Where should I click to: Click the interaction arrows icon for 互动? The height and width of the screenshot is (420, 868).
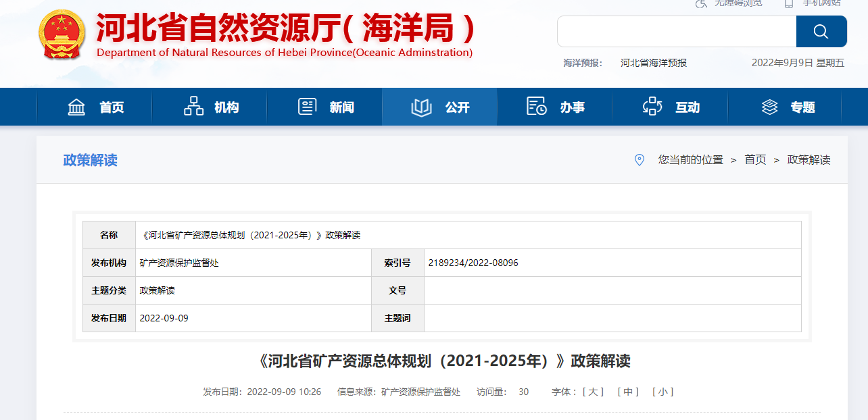[x=652, y=107]
